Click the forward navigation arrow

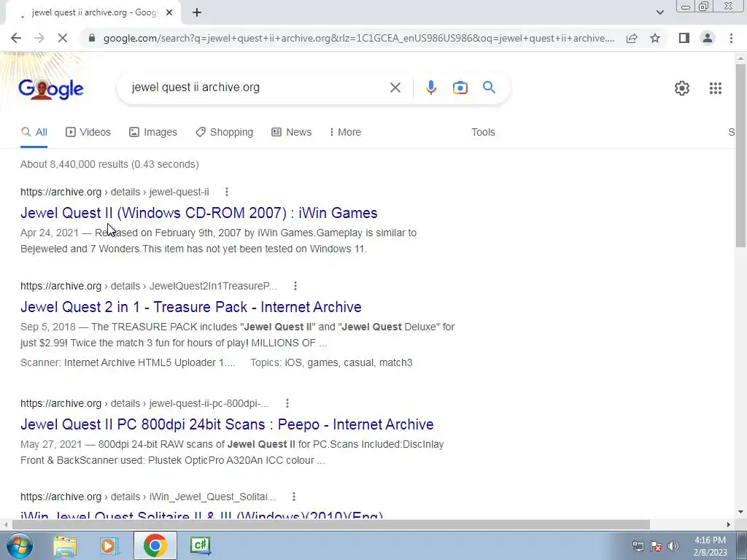tap(39, 38)
